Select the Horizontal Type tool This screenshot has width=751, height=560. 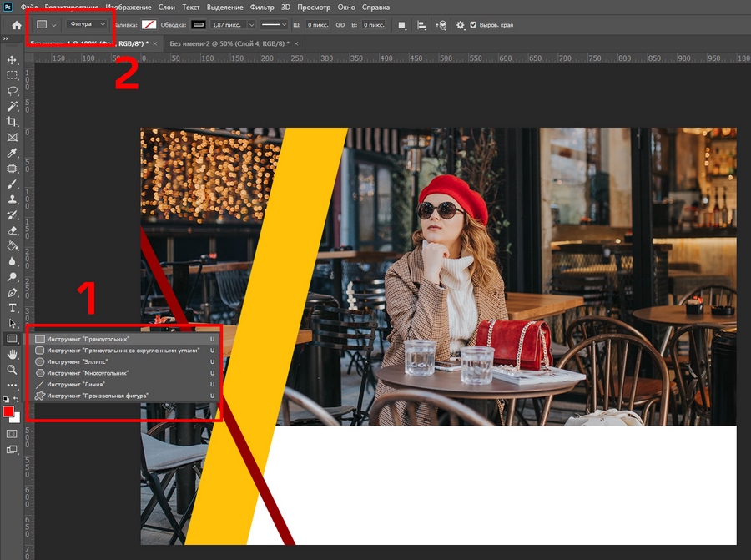coord(12,308)
